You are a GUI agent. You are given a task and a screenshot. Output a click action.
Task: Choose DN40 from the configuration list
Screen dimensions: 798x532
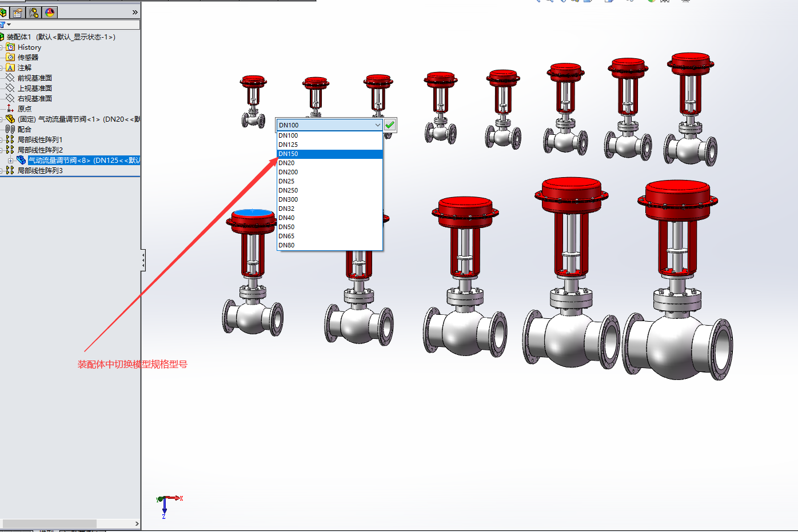(329, 218)
